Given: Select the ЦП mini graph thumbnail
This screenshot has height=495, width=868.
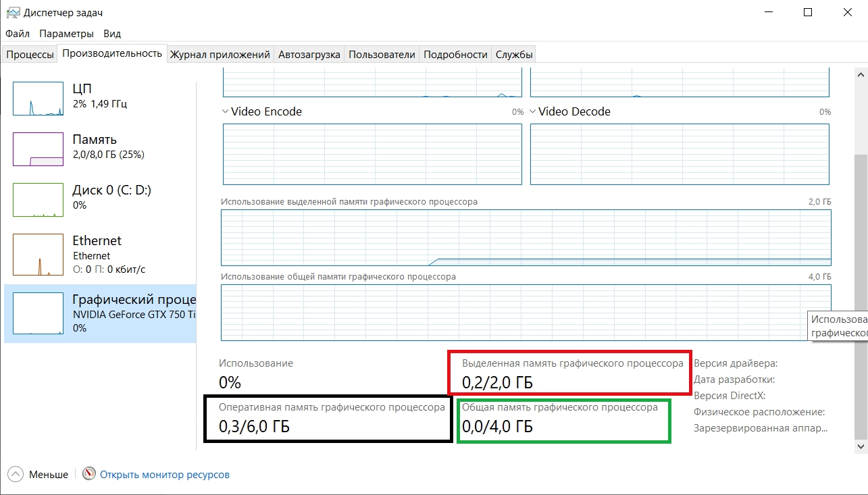Looking at the screenshot, I should pyautogui.click(x=38, y=98).
